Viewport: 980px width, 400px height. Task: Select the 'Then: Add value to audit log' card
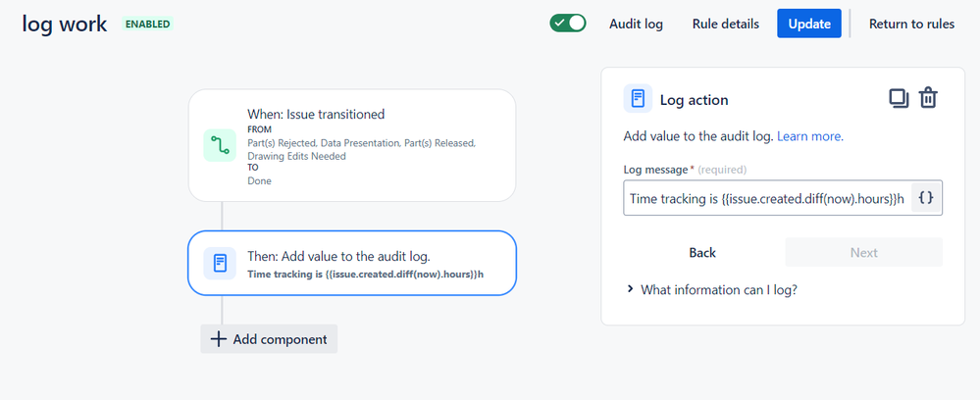(352, 263)
